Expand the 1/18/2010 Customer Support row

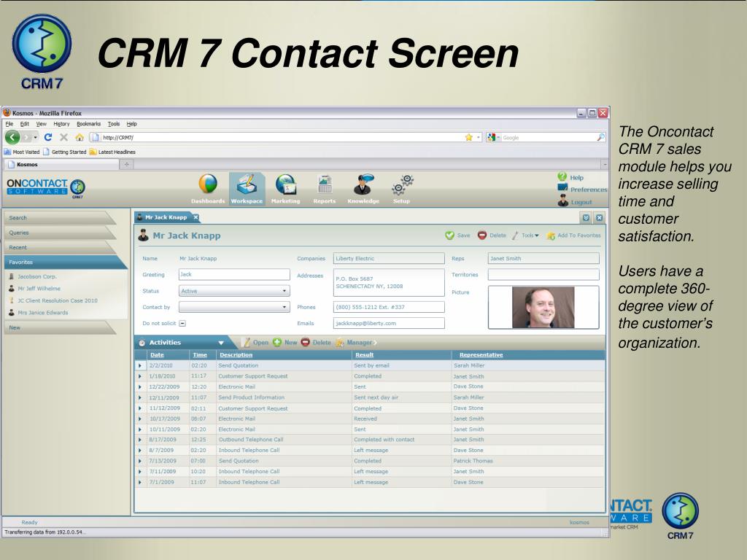[140, 376]
